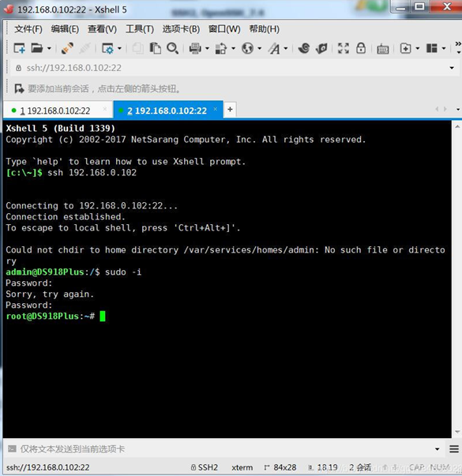Image resolution: width=462 pixels, height=476 pixels.
Task: Expand the address bar history dropdown
Action: tap(452, 68)
